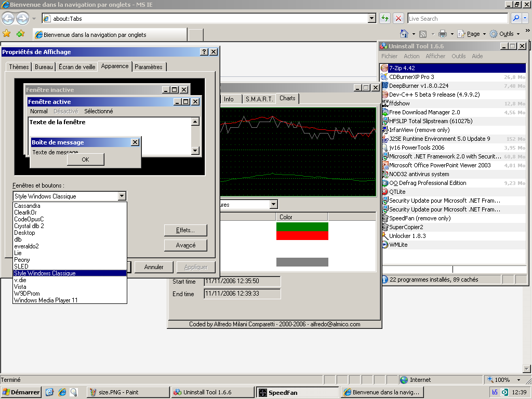The height and width of the screenshot is (399, 532).
Task: Click the IrfanView program icon
Action: 385,130
